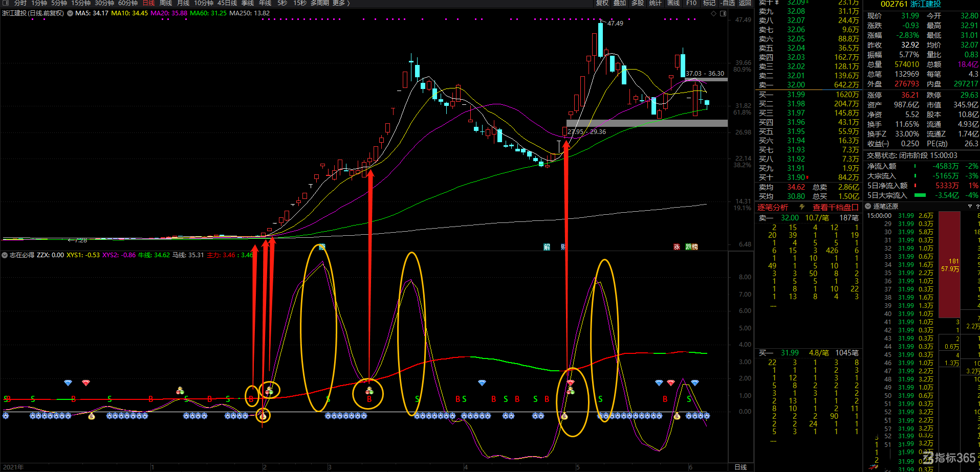Click MA20: 35.88 indicator label
This screenshot has width=980, height=472.
click(x=169, y=13)
